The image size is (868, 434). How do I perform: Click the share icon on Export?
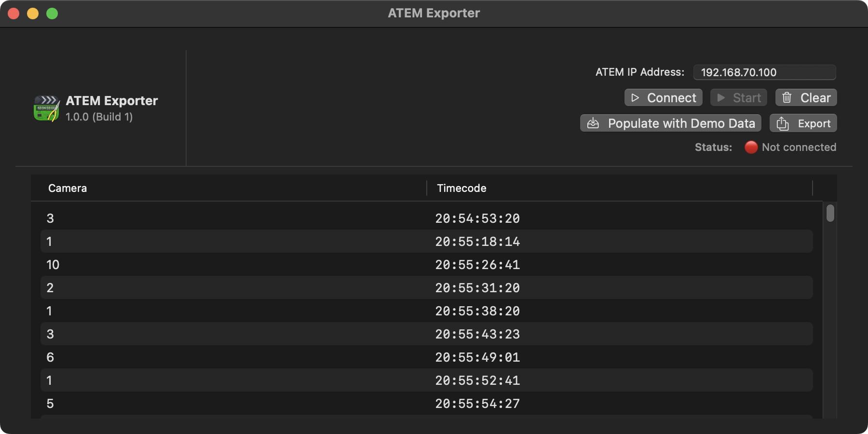(x=783, y=123)
